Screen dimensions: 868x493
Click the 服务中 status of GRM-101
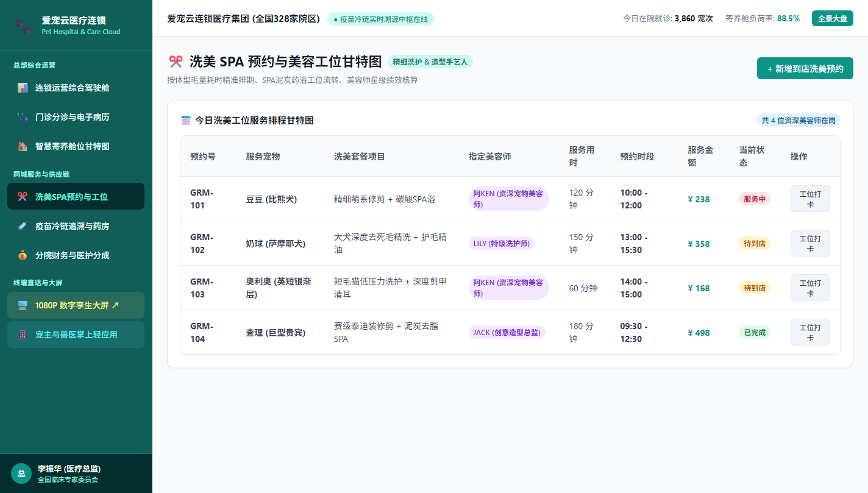coord(755,199)
